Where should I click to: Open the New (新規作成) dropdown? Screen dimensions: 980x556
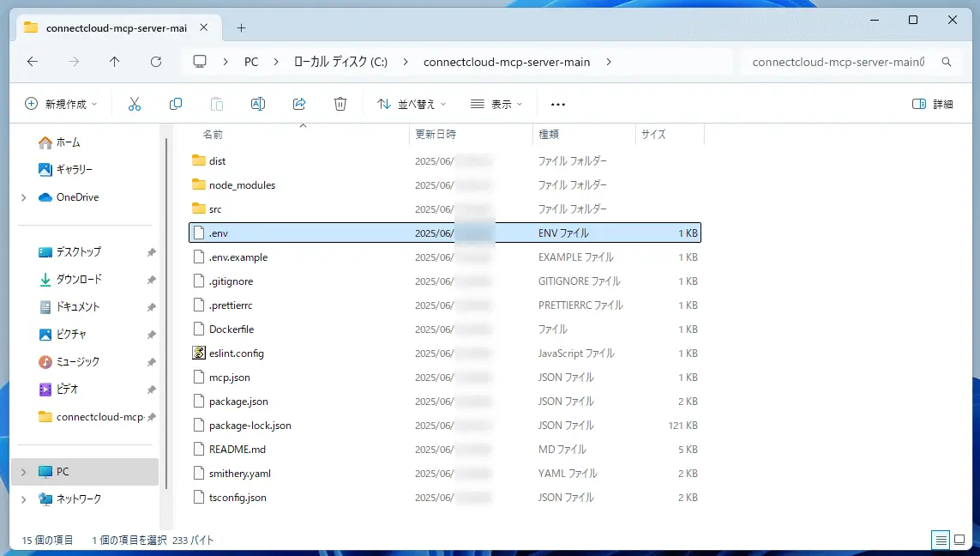point(61,104)
